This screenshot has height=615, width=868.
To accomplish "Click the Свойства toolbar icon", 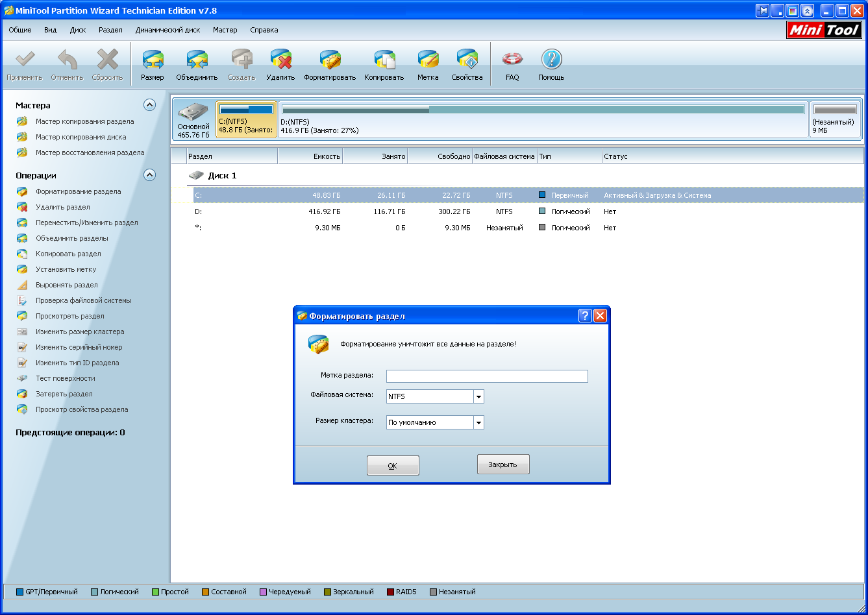I will coord(467,60).
